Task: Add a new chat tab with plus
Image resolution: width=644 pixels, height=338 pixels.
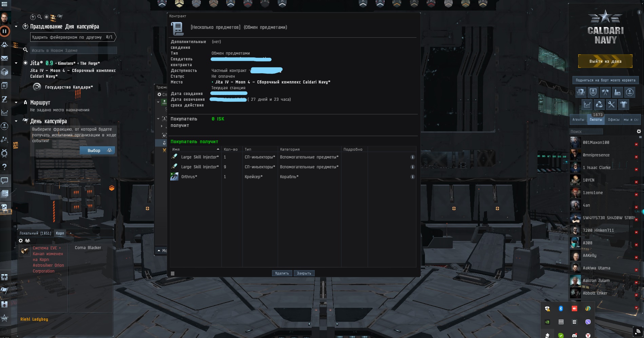Action: tap(71, 233)
